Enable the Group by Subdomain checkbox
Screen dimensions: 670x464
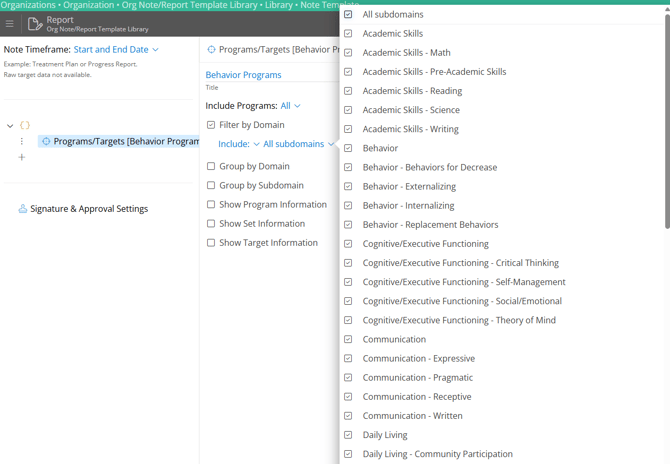pos(211,185)
